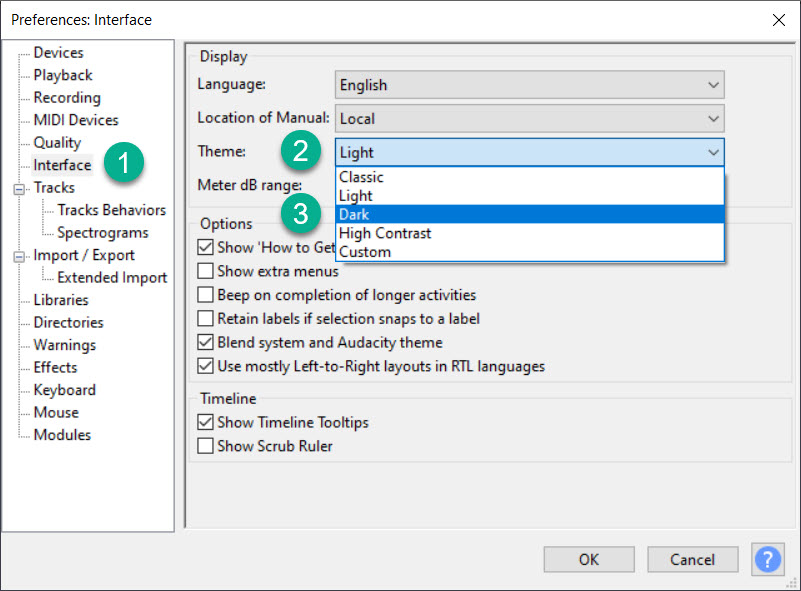Confirm preferences with OK button
This screenshot has width=801, height=591.
589,559
